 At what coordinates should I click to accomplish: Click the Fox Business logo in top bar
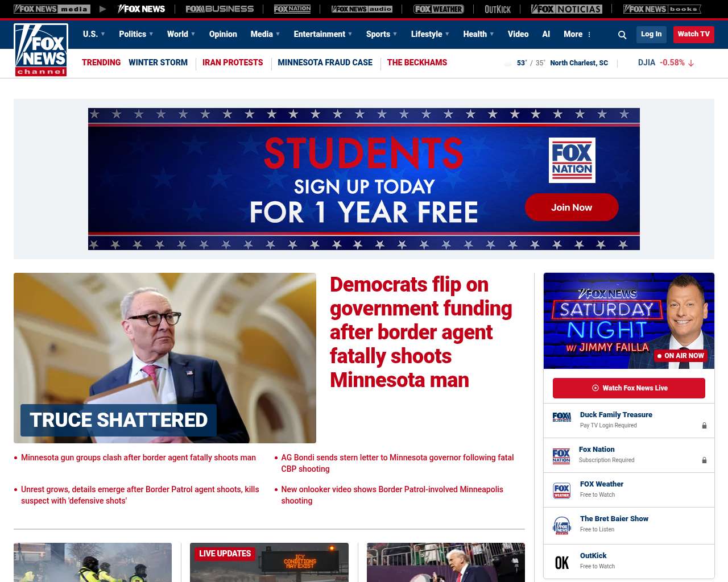point(220,9)
